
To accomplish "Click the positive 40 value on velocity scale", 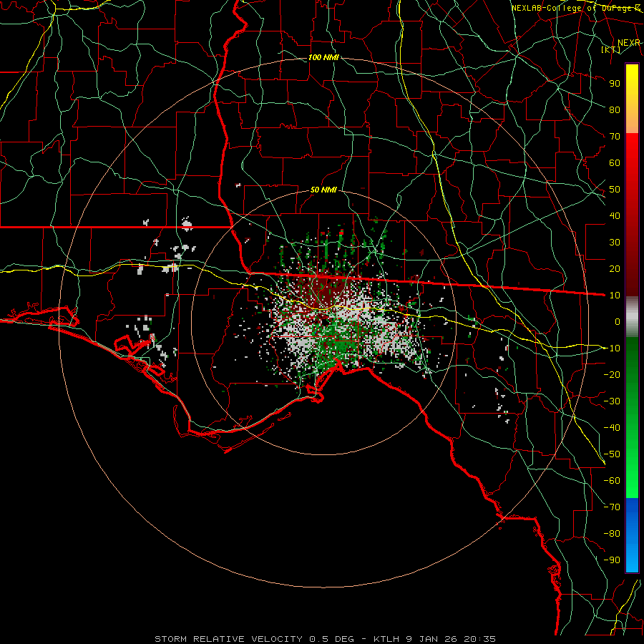I will click(615, 215).
